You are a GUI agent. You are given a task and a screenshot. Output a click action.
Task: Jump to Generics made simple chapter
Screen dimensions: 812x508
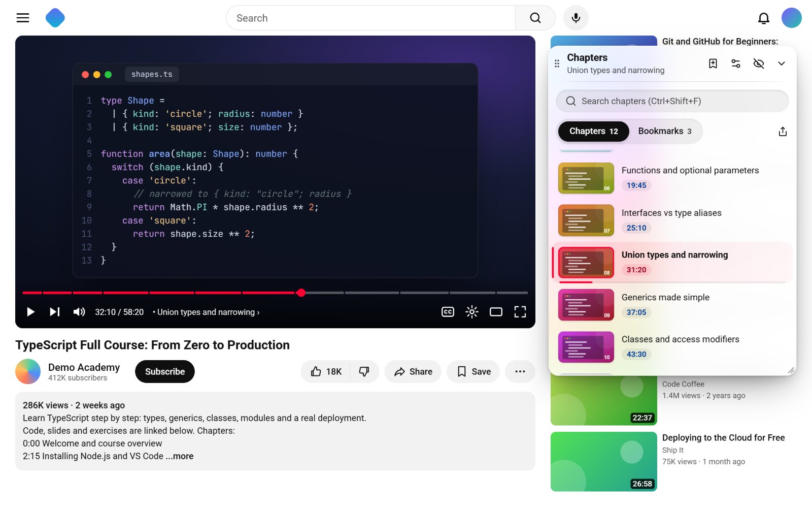(672, 305)
